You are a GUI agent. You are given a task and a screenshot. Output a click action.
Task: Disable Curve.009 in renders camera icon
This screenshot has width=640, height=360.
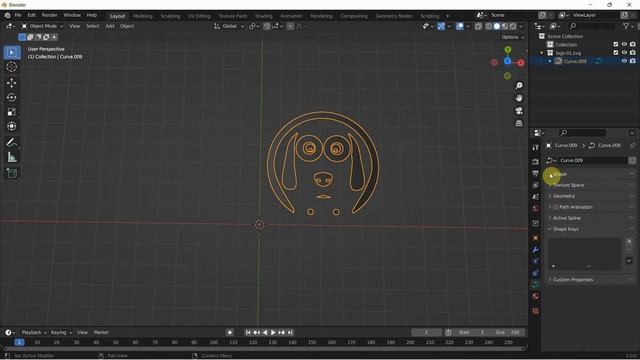tap(633, 61)
